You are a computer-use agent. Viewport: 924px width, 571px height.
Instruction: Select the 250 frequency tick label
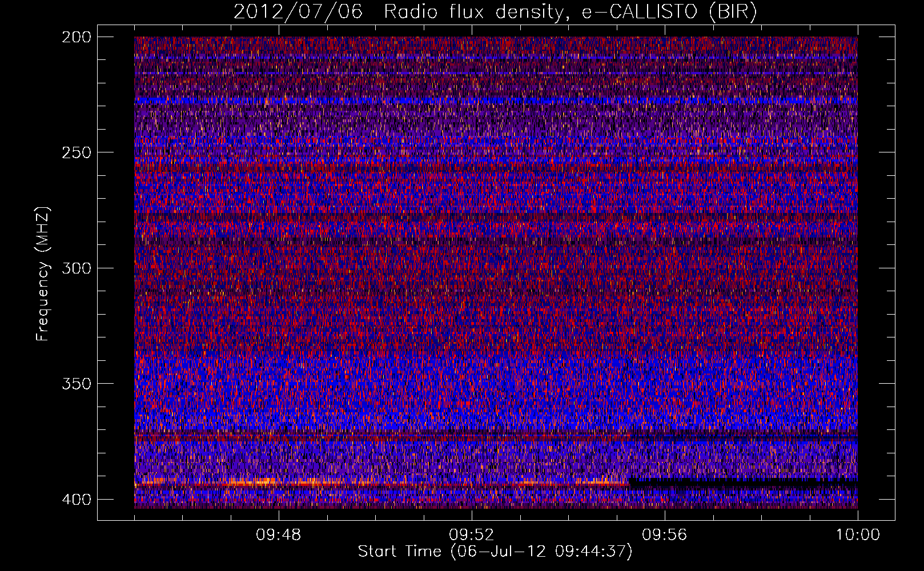click(76, 152)
